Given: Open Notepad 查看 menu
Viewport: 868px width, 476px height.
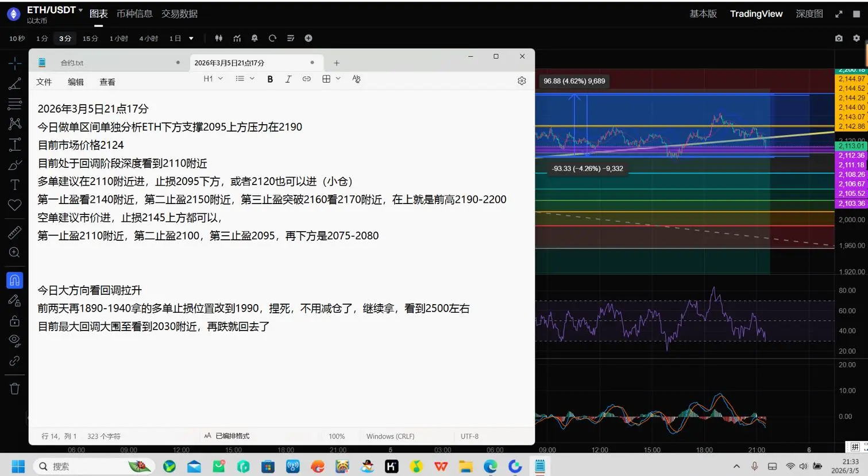Looking at the screenshot, I should coord(107,82).
